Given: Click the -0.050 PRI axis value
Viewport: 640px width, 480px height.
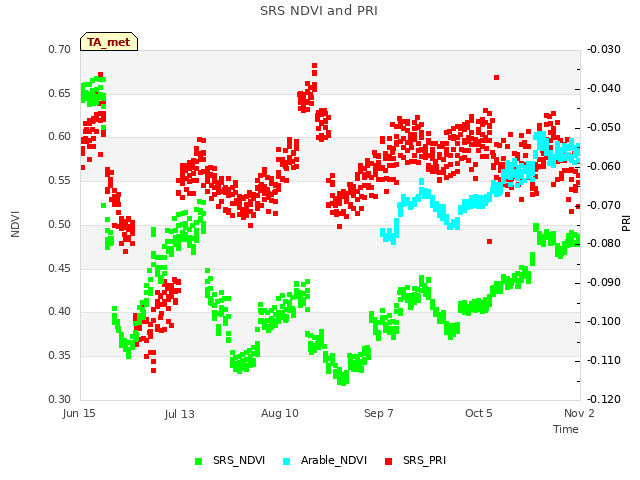Looking at the screenshot, I should (604, 128).
